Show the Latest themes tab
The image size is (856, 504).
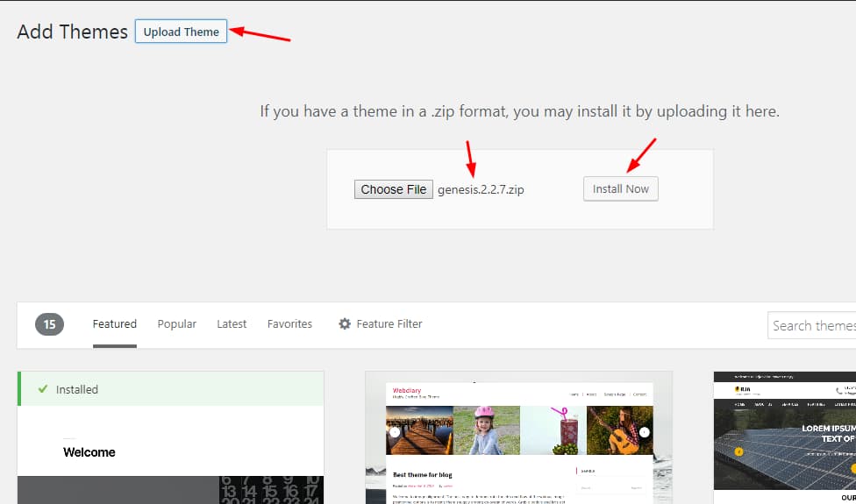coord(232,323)
